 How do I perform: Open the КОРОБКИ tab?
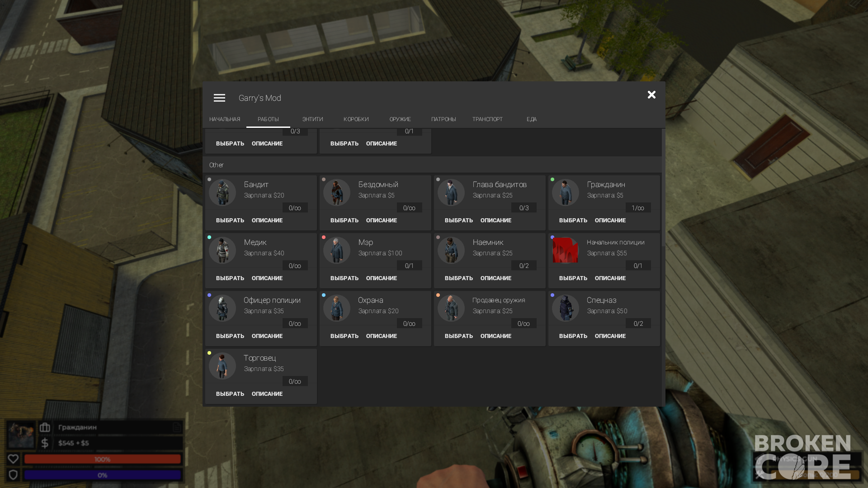pyautogui.click(x=356, y=119)
